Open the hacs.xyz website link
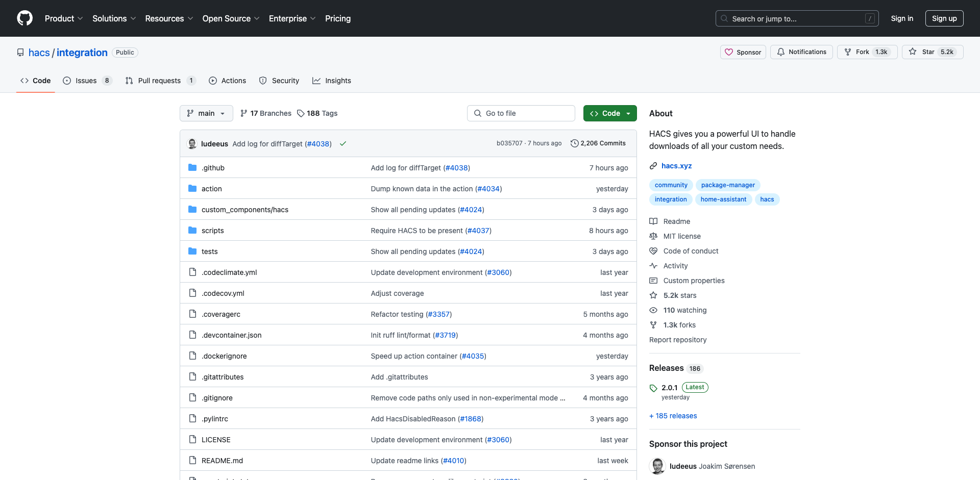 tap(677, 166)
